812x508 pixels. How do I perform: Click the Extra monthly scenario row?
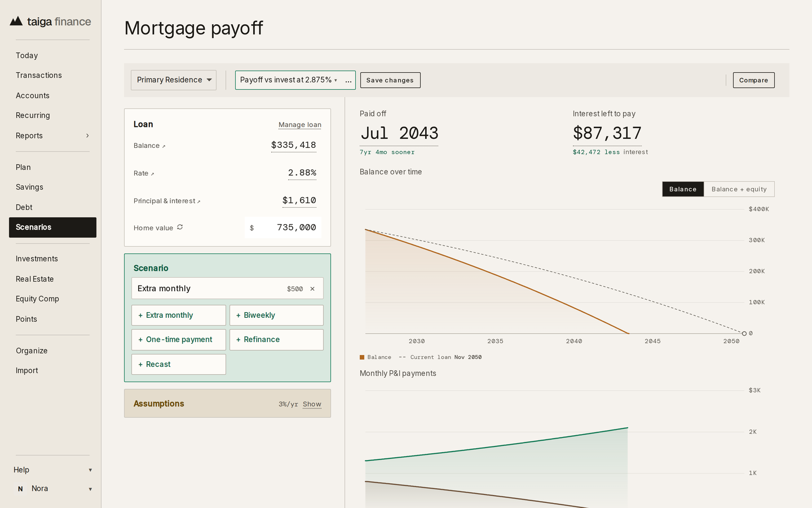227,288
